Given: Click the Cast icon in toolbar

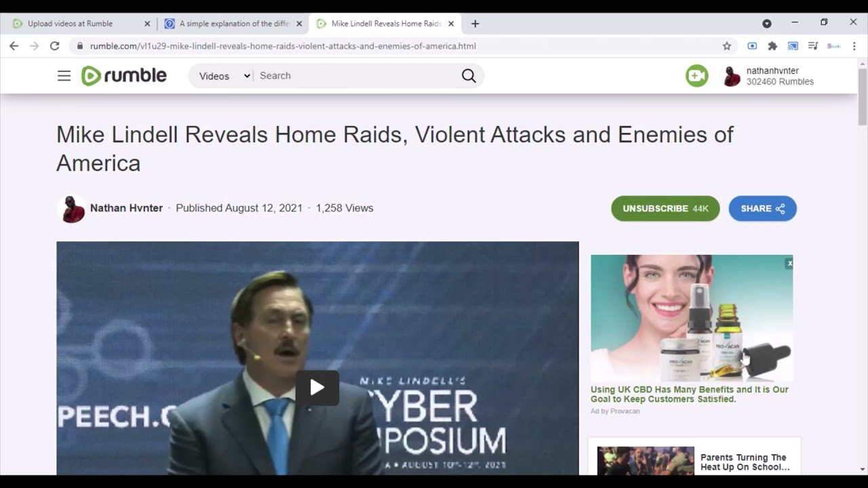Looking at the screenshot, I should click(x=793, y=46).
